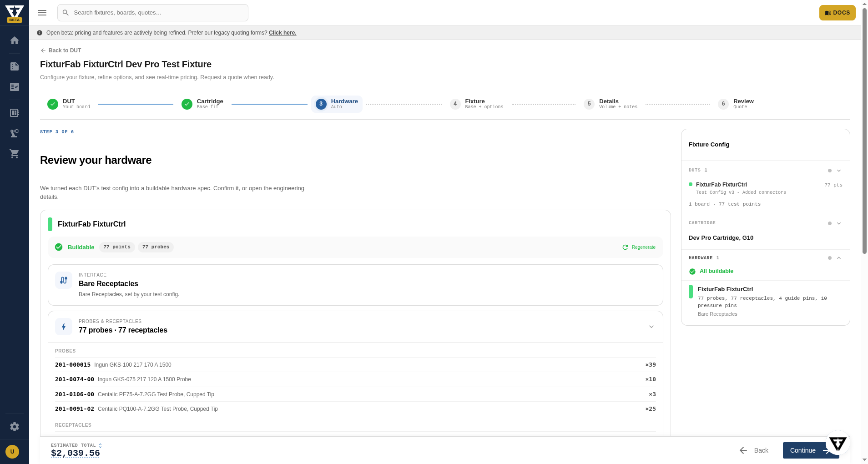Click the FixturFab beta logo
Screen dimensions: 868x464
click(15, 13)
